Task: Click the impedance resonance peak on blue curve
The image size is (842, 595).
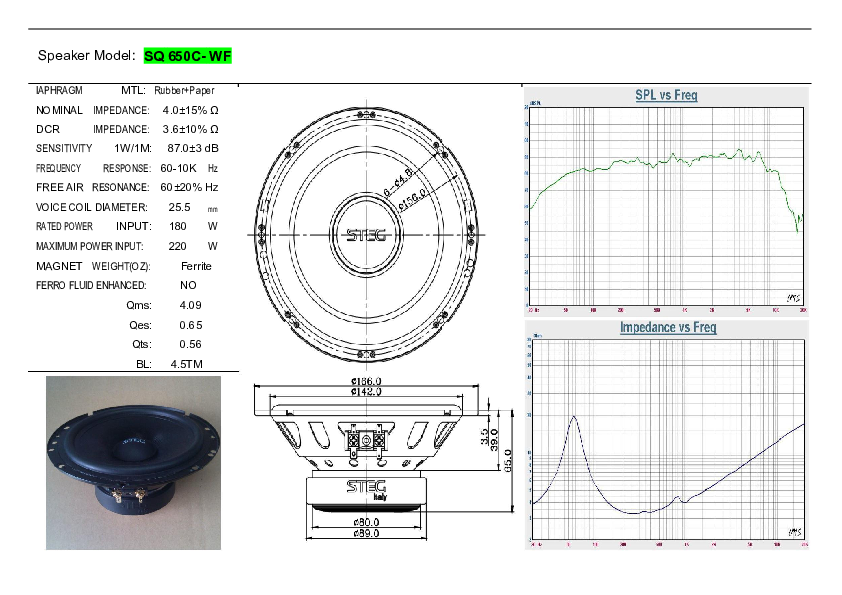Action: point(574,417)
